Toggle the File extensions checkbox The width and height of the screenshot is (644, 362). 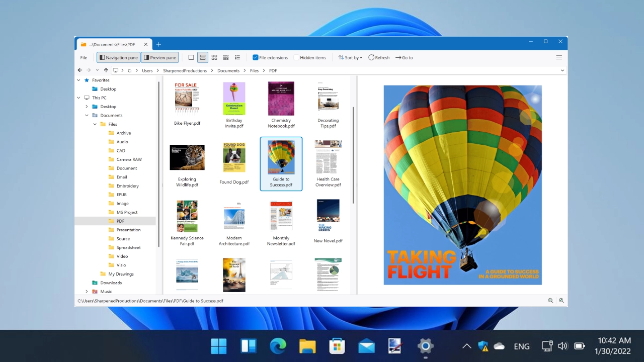(x=256, y=57)
